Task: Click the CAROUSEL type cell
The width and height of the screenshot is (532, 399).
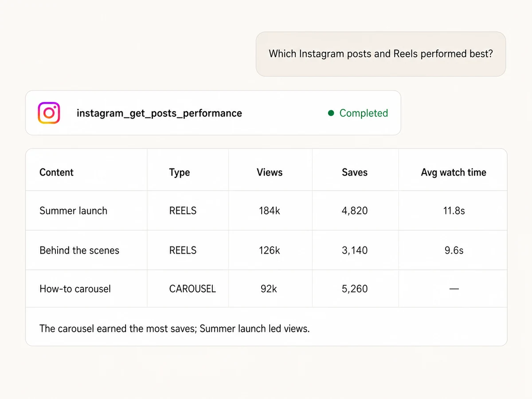Action: point(192,289)
